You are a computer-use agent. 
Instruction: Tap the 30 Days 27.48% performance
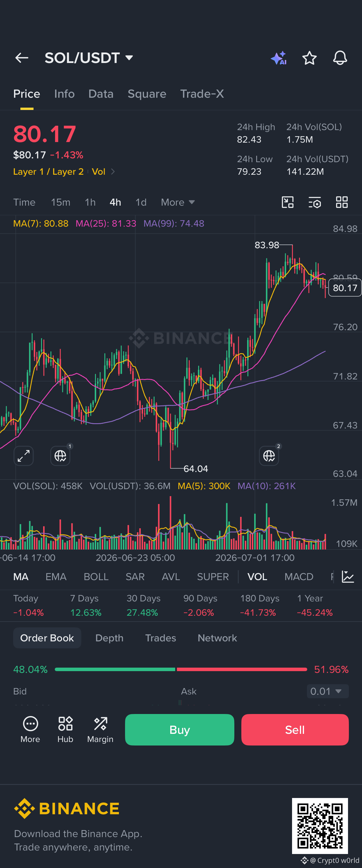click(x=143, y=605)
